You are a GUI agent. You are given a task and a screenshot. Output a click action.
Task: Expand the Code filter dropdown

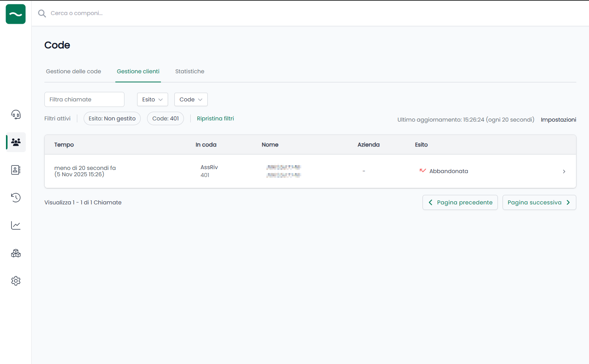click(191, 99)
